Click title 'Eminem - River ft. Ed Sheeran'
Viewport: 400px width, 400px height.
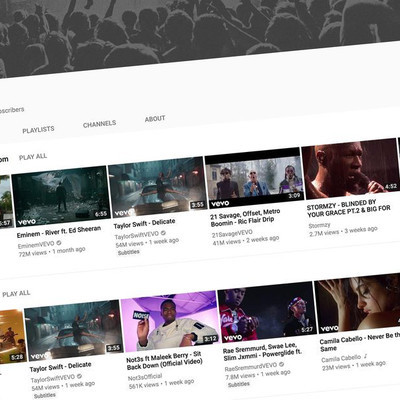click(59, 232)
